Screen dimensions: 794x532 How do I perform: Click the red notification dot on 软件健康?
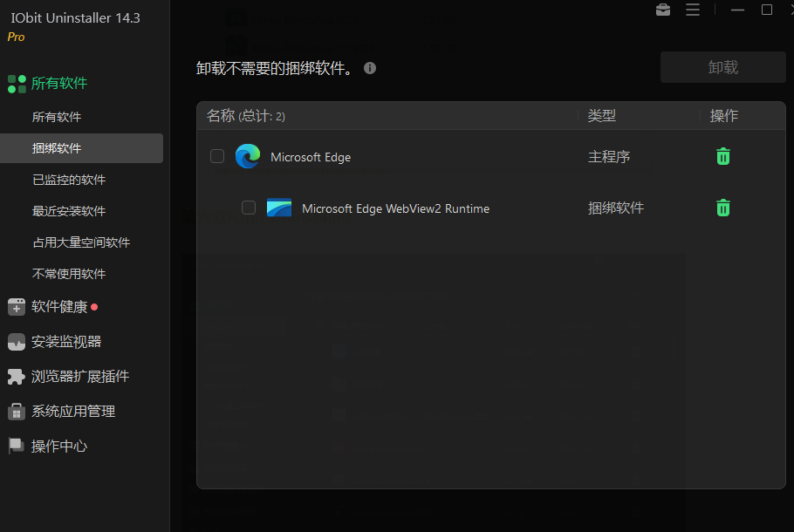[94, 307]
